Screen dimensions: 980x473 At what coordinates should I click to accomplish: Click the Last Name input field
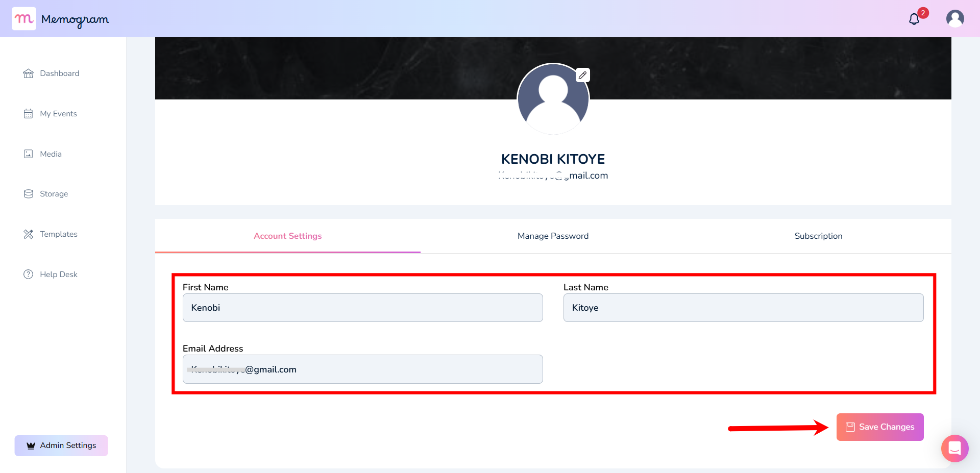click(x=744, y=308)
